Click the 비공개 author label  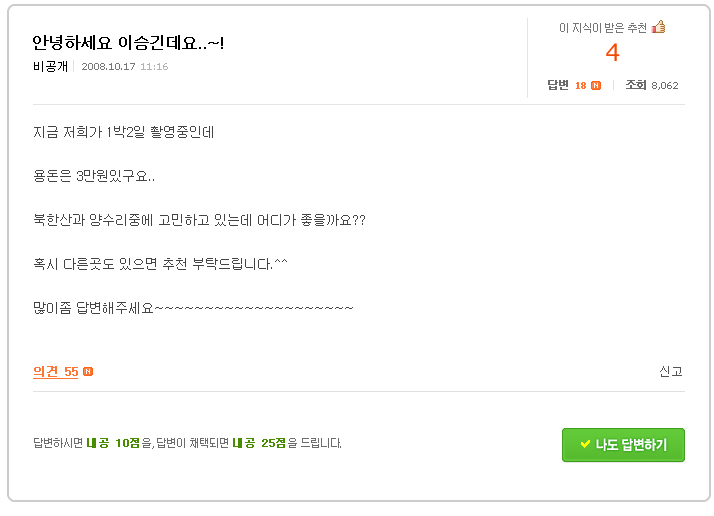[50, 66]
